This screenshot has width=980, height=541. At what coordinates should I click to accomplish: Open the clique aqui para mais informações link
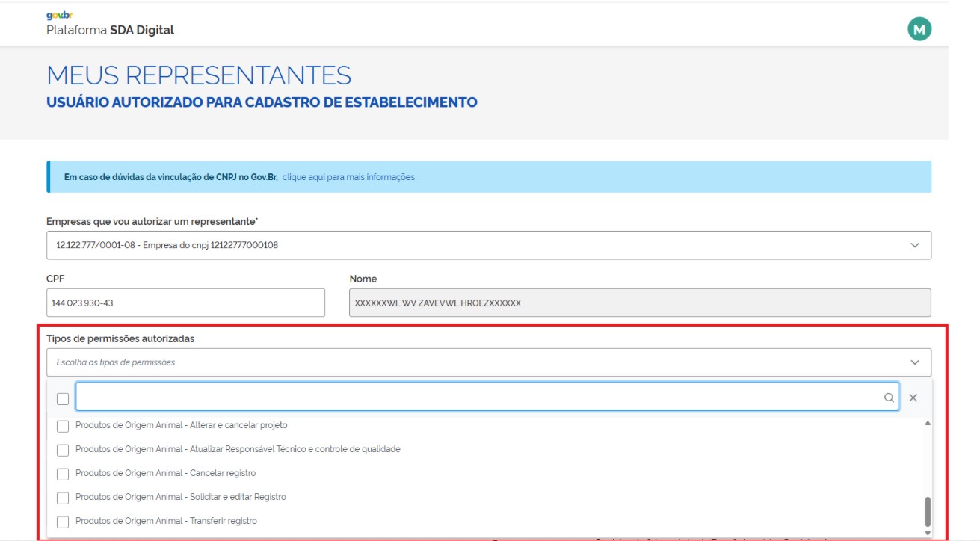click(348, 177)
